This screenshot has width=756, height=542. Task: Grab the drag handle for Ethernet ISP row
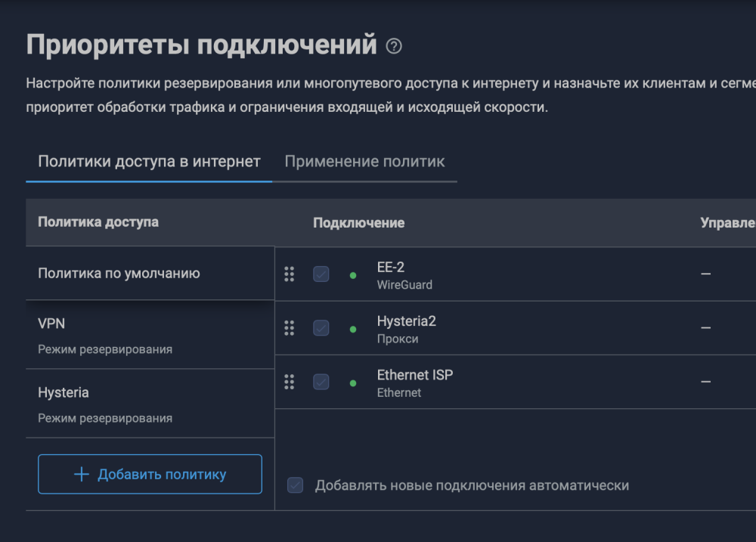click(290, 382)
